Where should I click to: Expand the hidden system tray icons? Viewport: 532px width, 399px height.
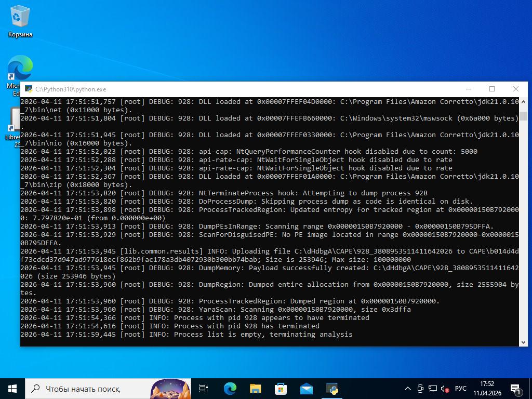click(x=408, y=389)
